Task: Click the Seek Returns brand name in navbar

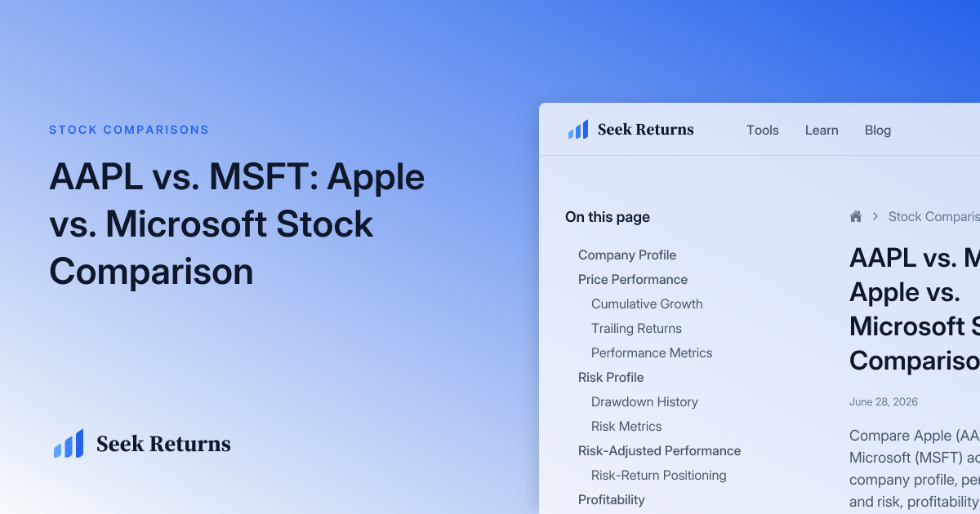Action: point(645,130)
